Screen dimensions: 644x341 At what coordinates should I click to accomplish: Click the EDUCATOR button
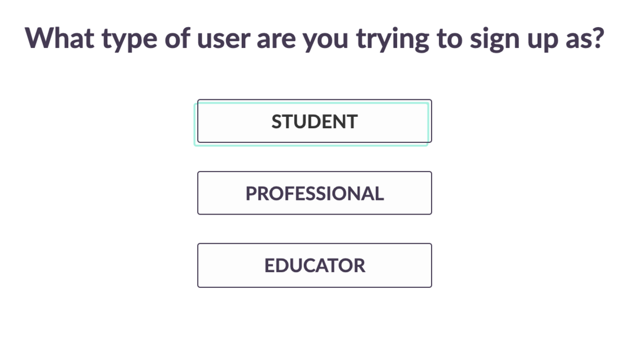pos(314,265)
